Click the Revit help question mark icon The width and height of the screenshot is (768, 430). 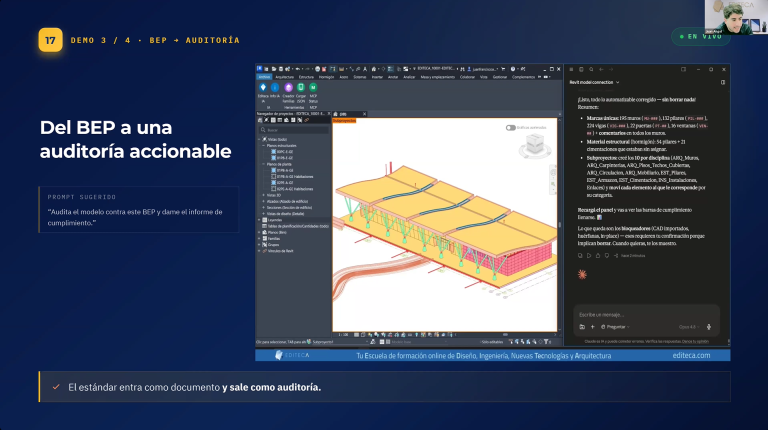pyautogui.click(x=513, y=69)
